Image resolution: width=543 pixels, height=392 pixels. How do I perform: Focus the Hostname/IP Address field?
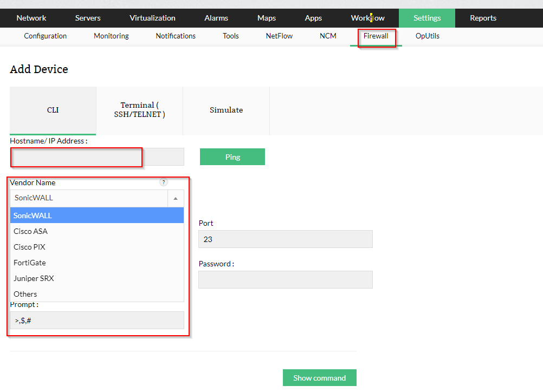(x=97, y=157)
